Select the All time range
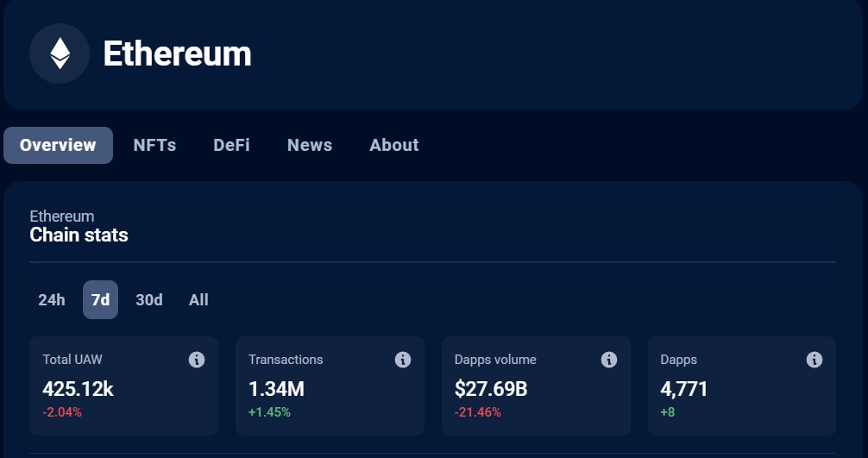This screenshot has height=458, width=868. [x=198, y=300]
